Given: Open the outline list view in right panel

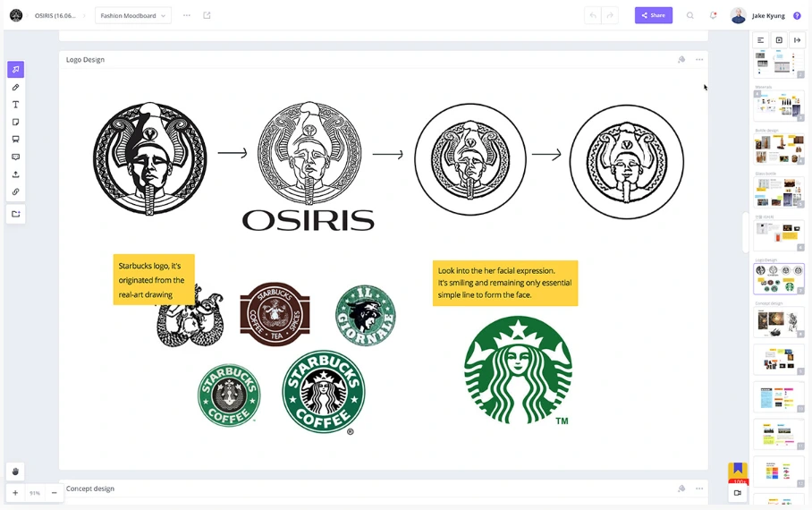Looking at the screenshot, I should (x=761, y=40).
